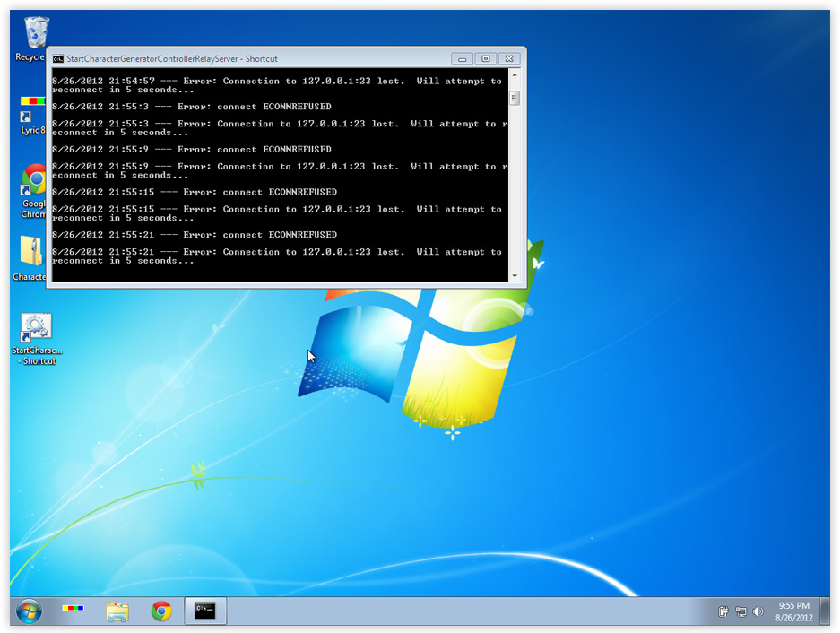The height and width of the screenshot is (633, 840).
Task: Click the 21:55:15 connect ECONNREFUSED line
Action: (x=195, y=192)
